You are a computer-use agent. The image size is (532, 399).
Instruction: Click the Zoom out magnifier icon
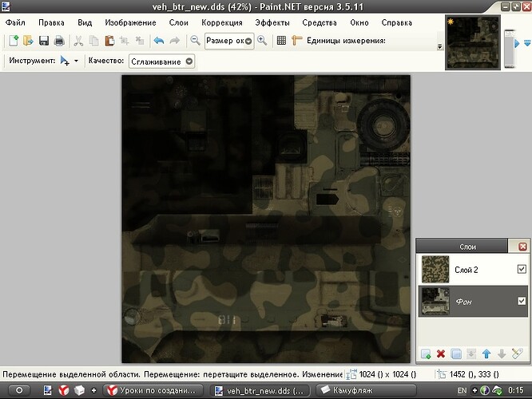pyautogui.click(x=195, y=41)
